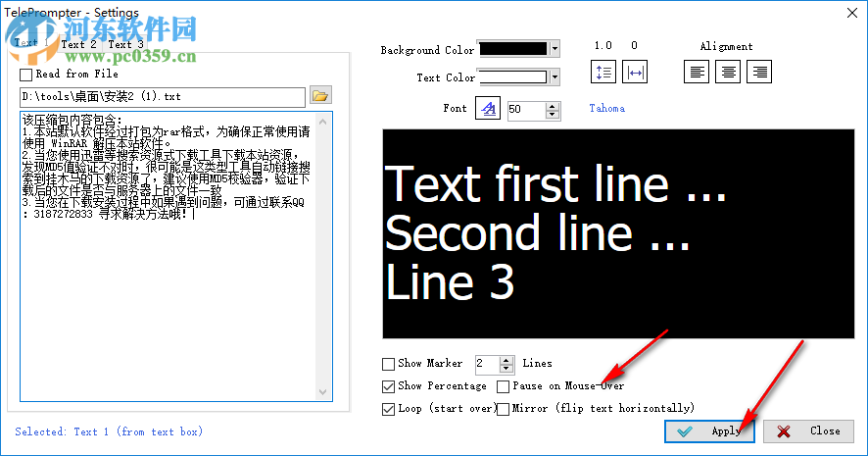Click the black text preview area
This screenshot has width=868, height=456.
[x=618, y=233]
